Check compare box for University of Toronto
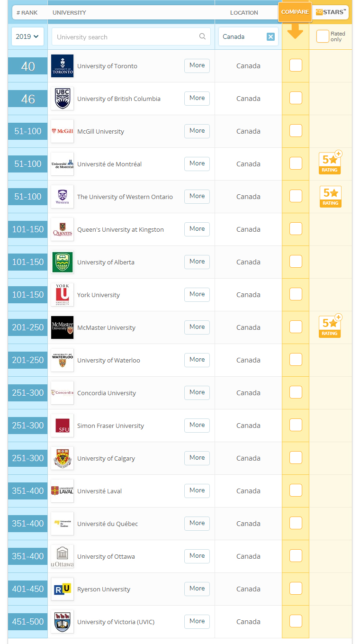Screen dimensions: 360x644 [x=296, y=65]
